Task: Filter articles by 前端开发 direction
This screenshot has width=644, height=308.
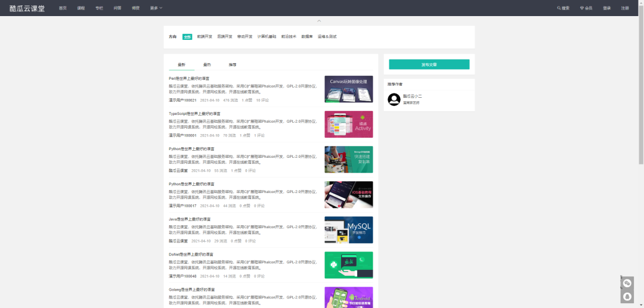Action: coord(205,37)
